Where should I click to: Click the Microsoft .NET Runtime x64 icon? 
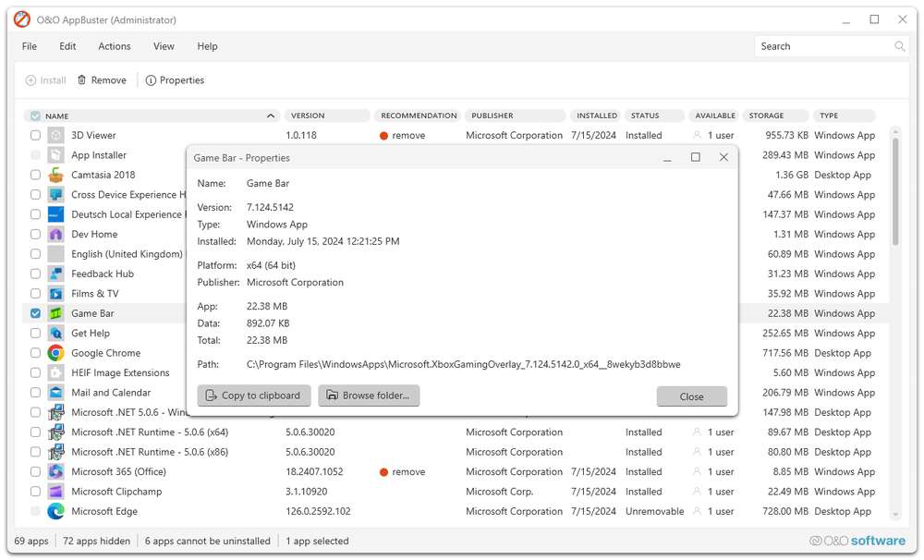55,432
